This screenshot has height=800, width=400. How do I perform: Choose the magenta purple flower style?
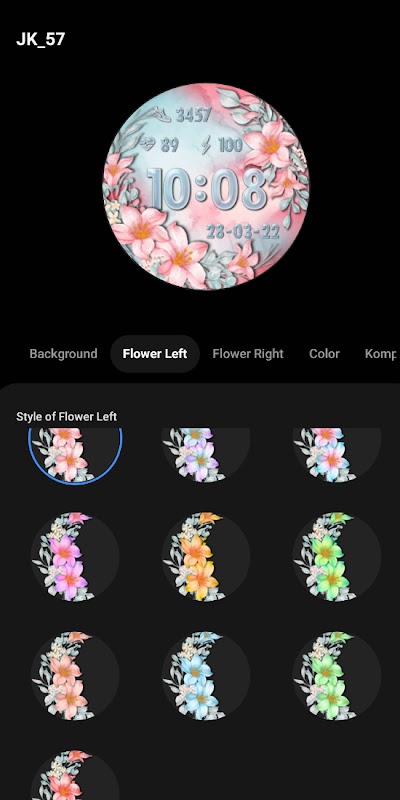(x=75, y=556)
